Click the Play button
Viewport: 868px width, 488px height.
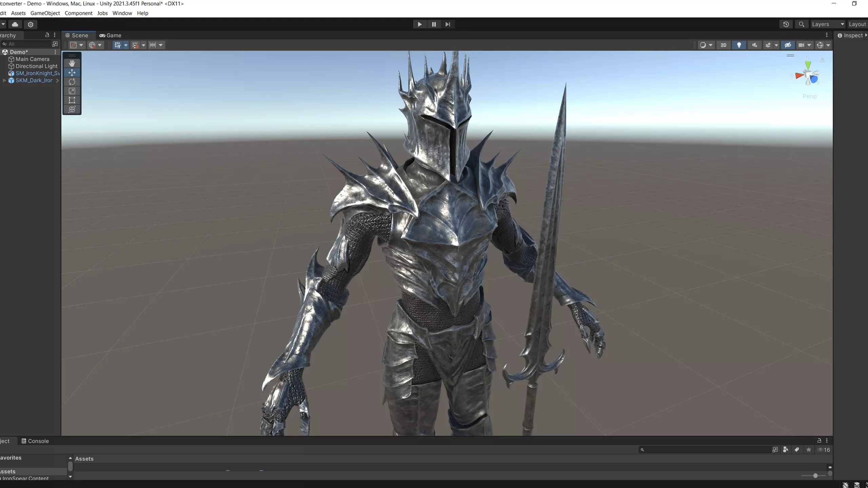419,24
